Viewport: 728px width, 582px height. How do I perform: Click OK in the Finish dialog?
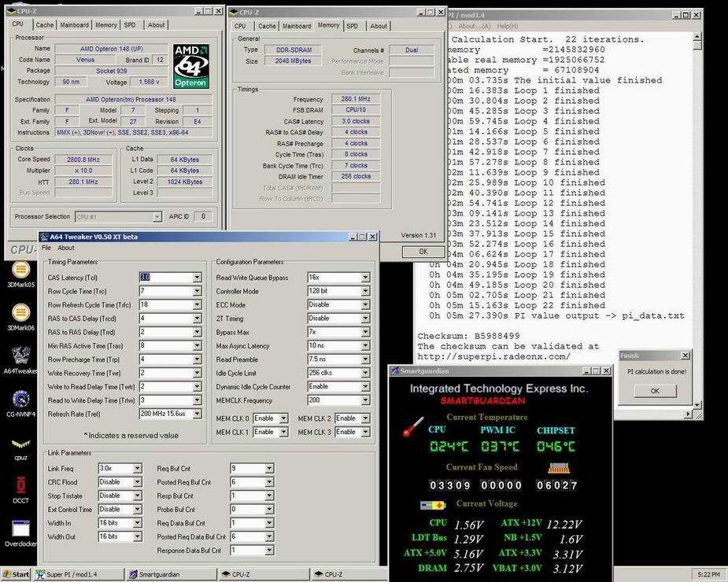pos(655,391)
